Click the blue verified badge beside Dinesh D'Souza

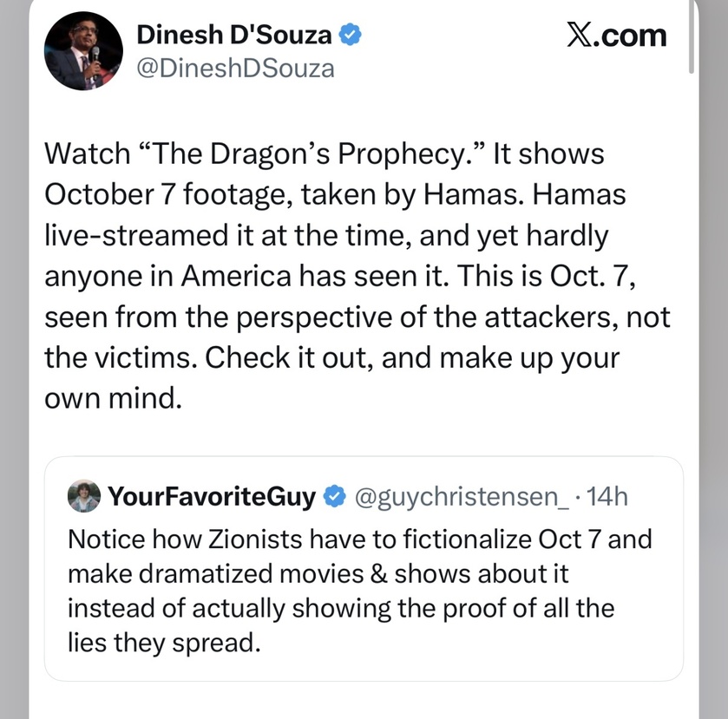pos(351,36)
